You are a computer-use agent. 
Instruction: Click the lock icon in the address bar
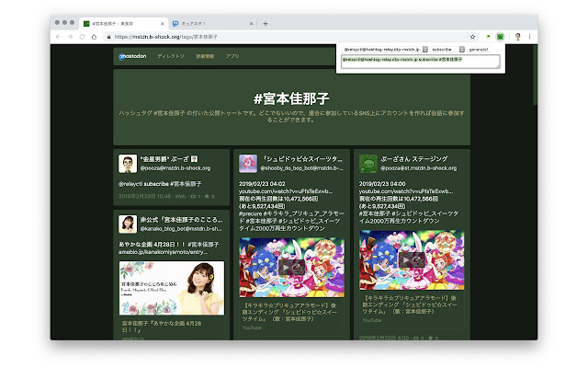(108, 37)
